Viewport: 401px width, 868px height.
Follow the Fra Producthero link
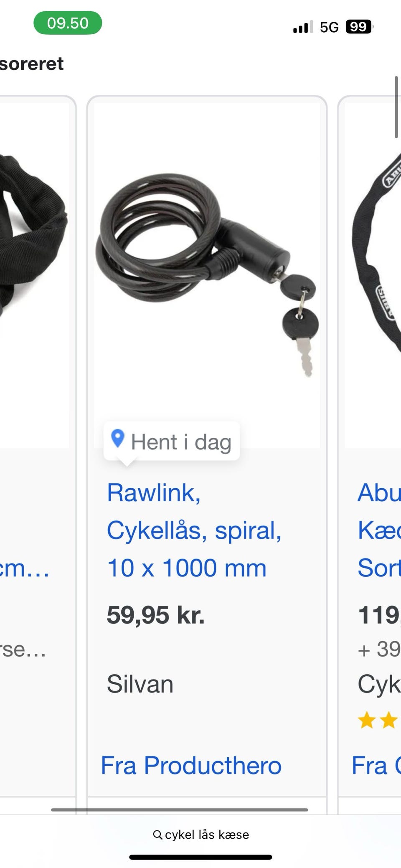coord(191,766)
